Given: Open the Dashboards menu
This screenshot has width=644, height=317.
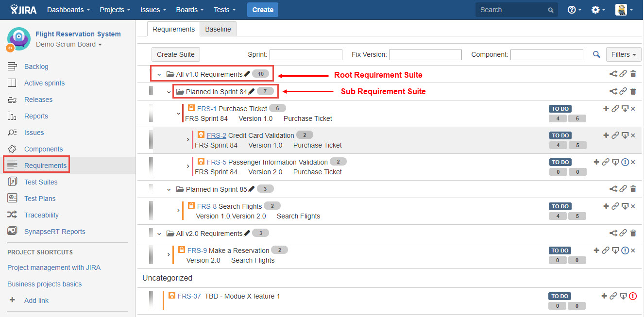Looking at the screenshot, I should (x=68, y=10).
